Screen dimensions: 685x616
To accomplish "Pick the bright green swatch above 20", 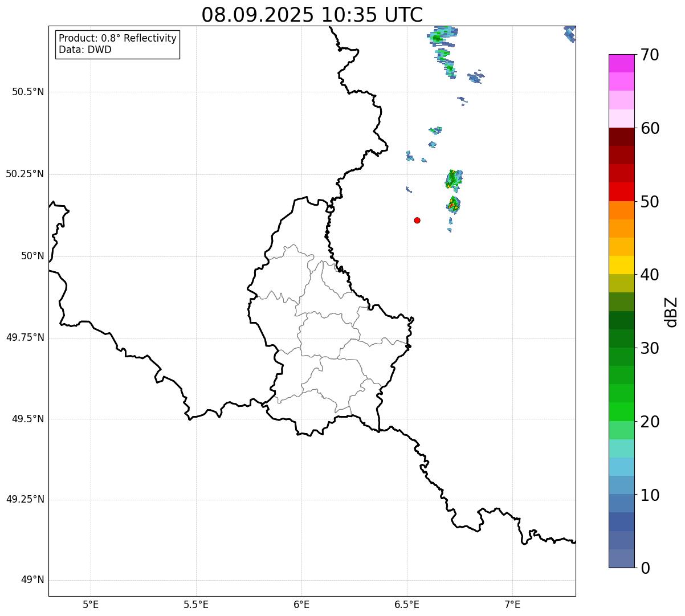I will coord(621,411).
